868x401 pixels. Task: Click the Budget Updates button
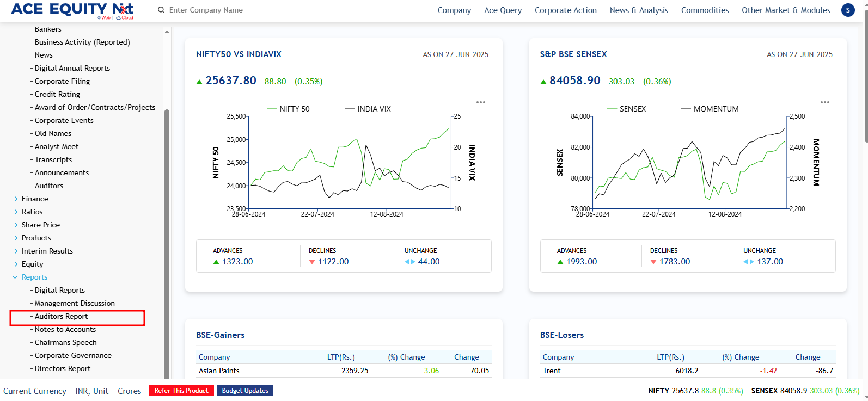245,391
